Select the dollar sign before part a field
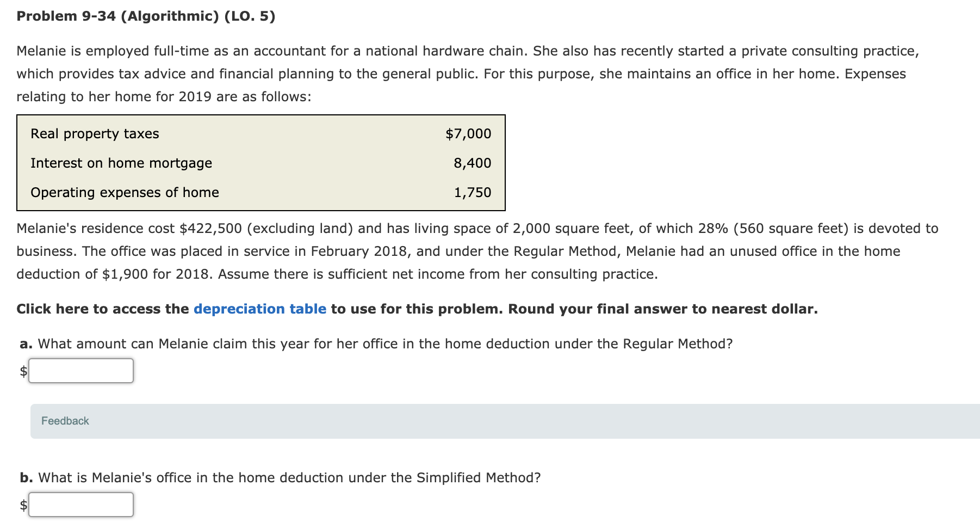Viewport: 980px width, 528px height. pyautogui.click(x=22, y=371)
